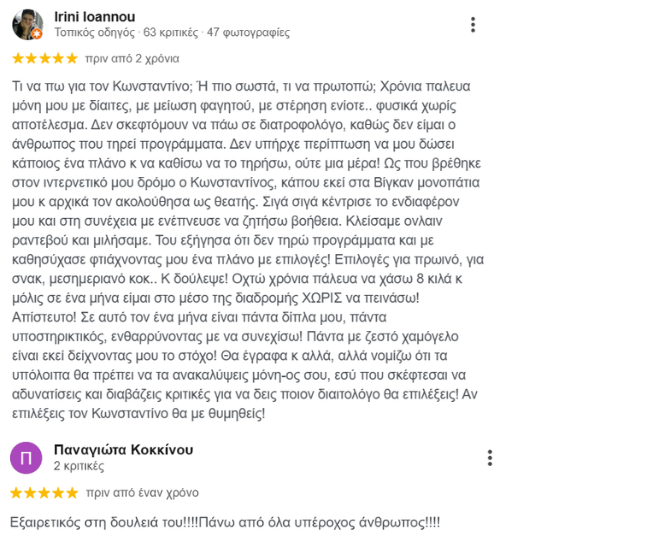
Task: Open the three-dot menu on Παναγιώτα Κοκκίνου's review
Action: point(489,458)
